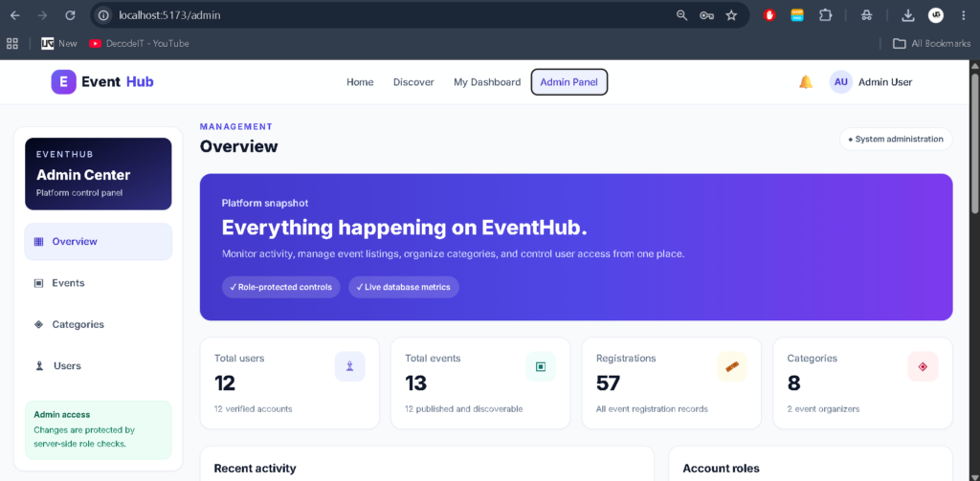This screenshot has height=481, width=980.
Task: Open the incognito-style extension icon
Action: 866,15
